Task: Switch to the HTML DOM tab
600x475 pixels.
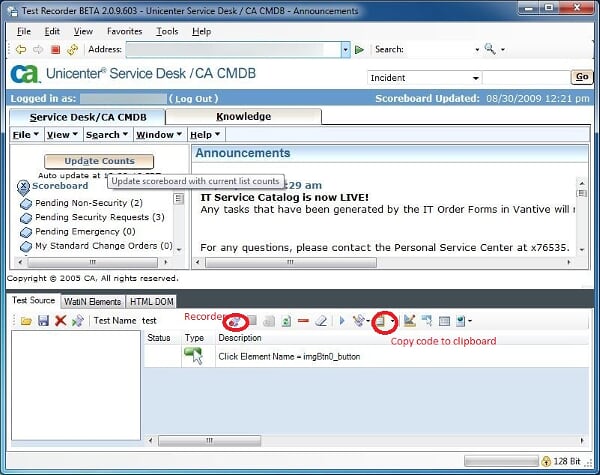Action: click(x=152, y=302)
